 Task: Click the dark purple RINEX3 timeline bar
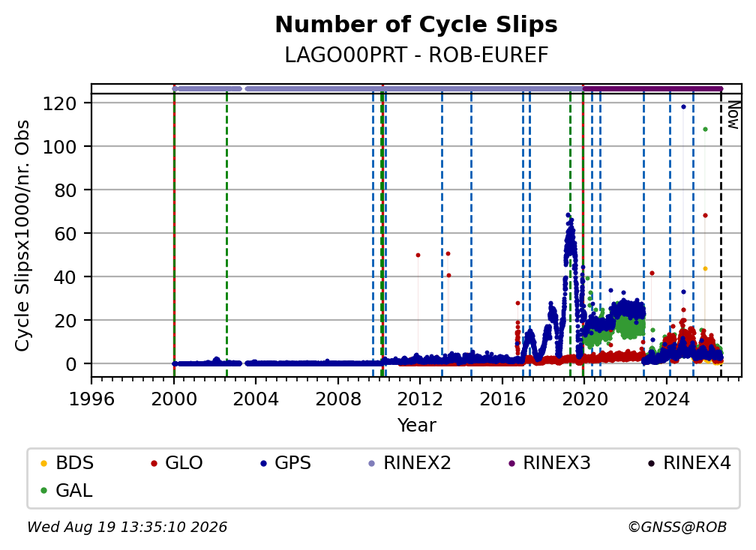pyautogui.click(x=652, y=88)
